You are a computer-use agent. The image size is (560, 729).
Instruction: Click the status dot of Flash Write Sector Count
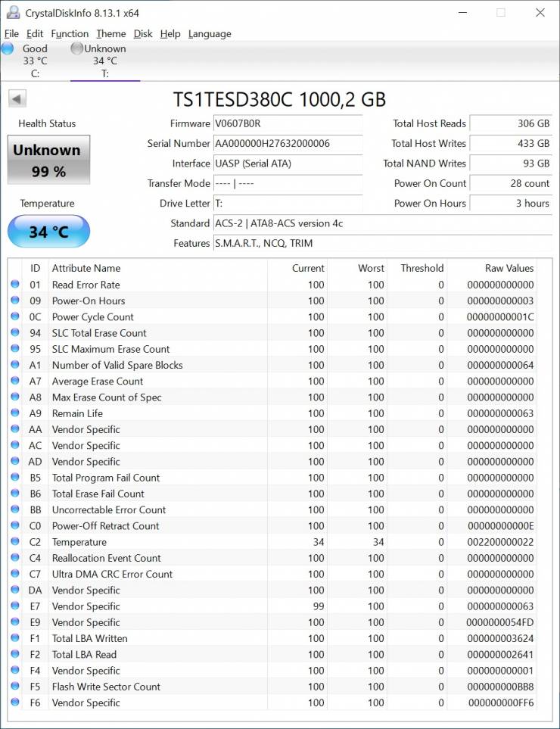[x=15, y=686]
